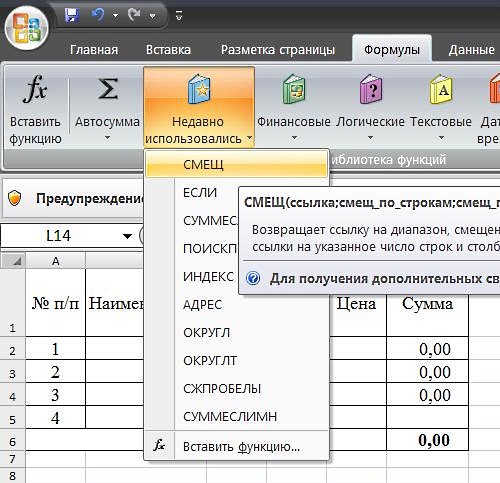Save the workbook with the floppy icon
The width and height of the screenshot is (500, 483).
coord(72,15)
